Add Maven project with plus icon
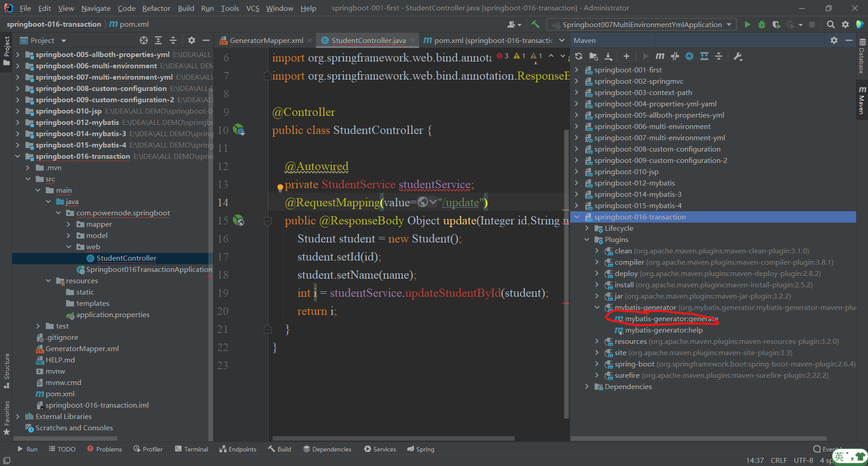 [626, 56]
